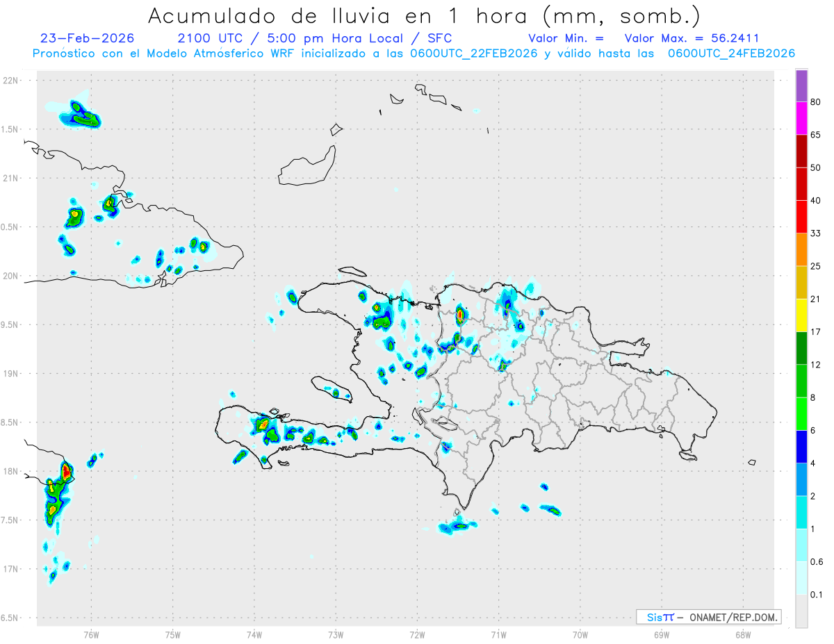Click the legend value '21'
The width and height of the screenshot is (834, 644).
click(816, 299)
